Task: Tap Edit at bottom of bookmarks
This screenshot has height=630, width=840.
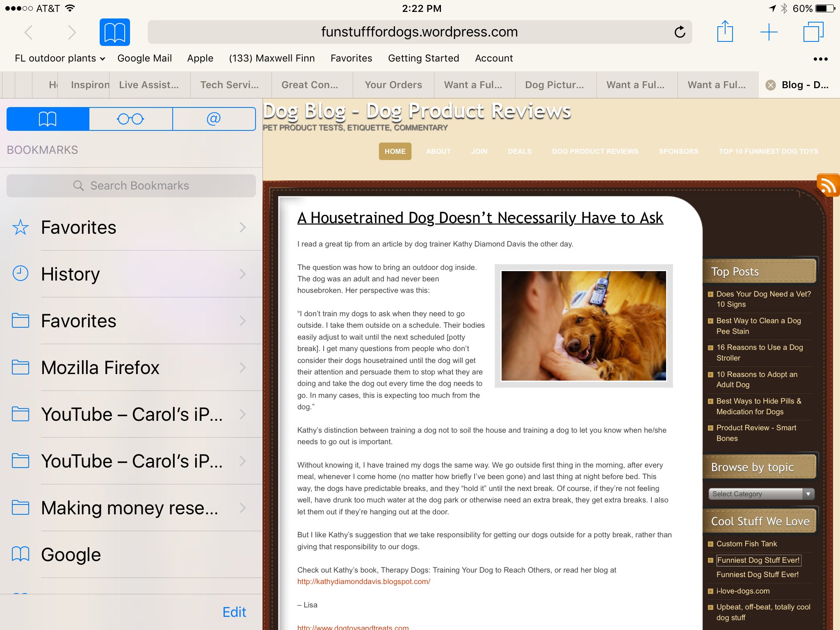Action: coord(234,612)
